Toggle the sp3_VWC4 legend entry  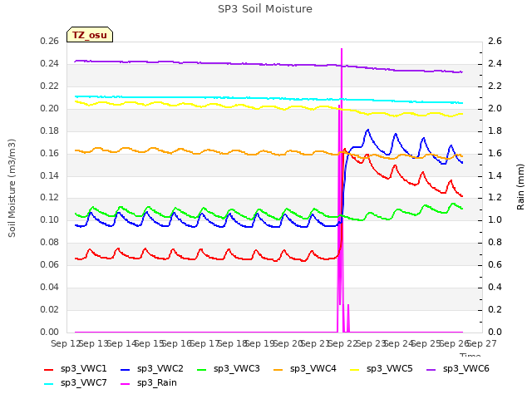[x=305, y=369]
